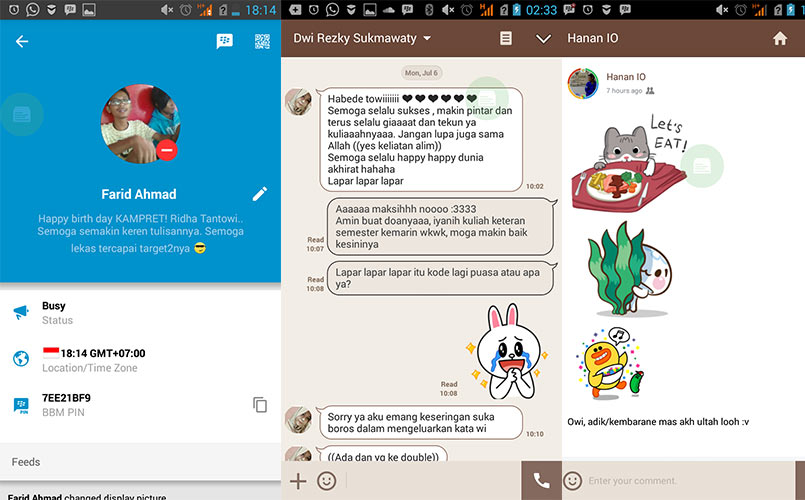Screen dimensions: 805x500
Task: Open the QR code barcode icon
Action: pyautogui.click(x=262, y=42)
